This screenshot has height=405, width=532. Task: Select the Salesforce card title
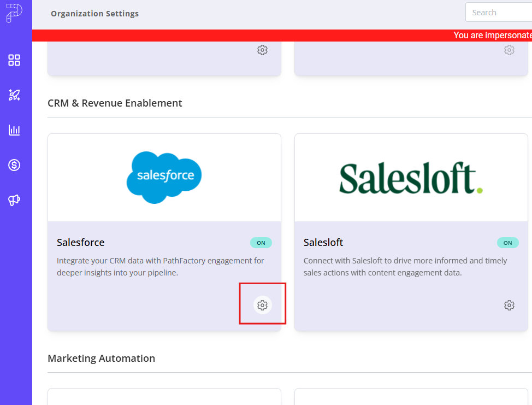(81, 242)
